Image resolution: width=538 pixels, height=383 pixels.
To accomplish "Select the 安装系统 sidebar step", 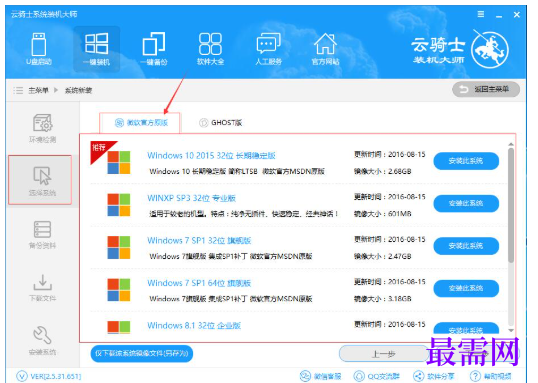I will click(x=42, y=340).
